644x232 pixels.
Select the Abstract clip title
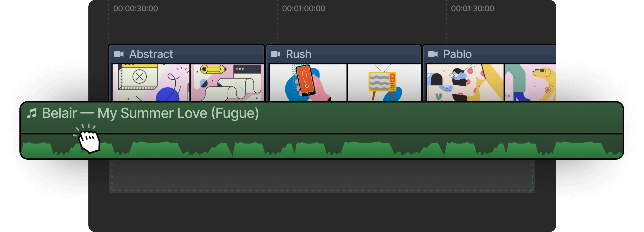point(151,54)
